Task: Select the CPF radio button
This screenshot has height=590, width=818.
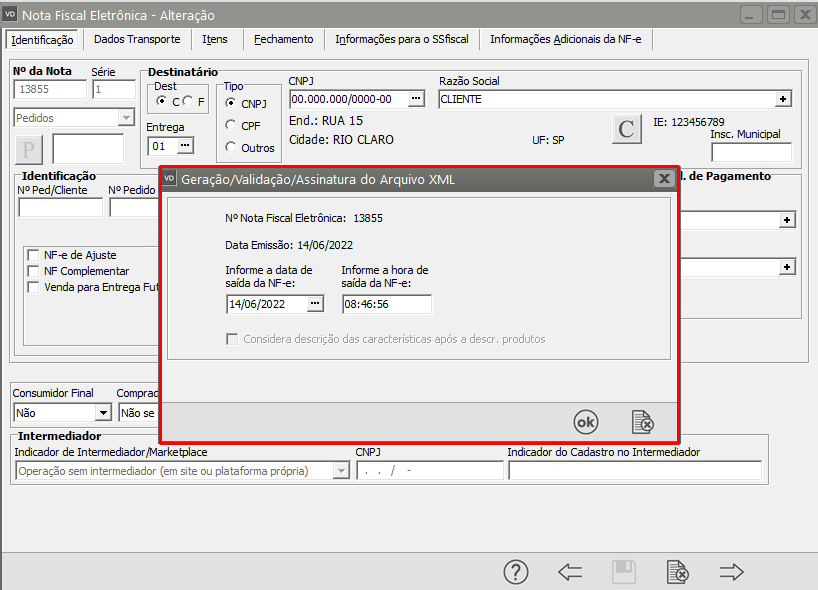Action: click(231, 125)
